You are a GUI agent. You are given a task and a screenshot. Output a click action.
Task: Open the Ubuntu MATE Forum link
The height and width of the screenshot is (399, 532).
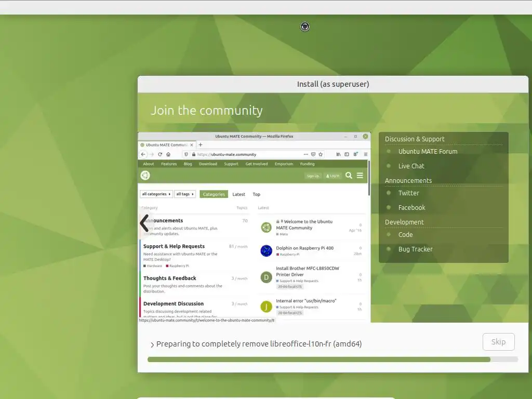[428, 151]
